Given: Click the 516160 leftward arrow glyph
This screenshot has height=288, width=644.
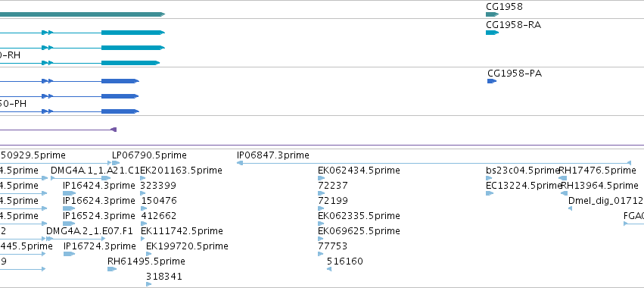Looking at the screenshot, I should click(x=329, y=269).
